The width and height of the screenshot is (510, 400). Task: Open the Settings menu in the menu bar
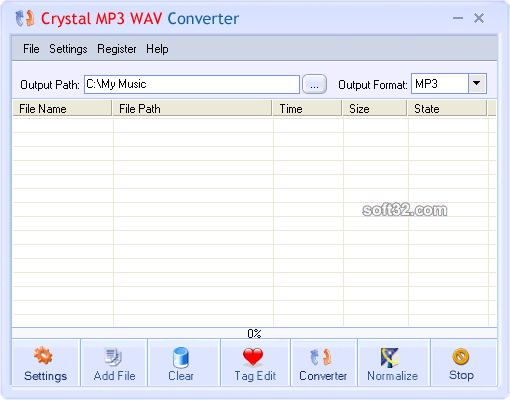[68, 49]
